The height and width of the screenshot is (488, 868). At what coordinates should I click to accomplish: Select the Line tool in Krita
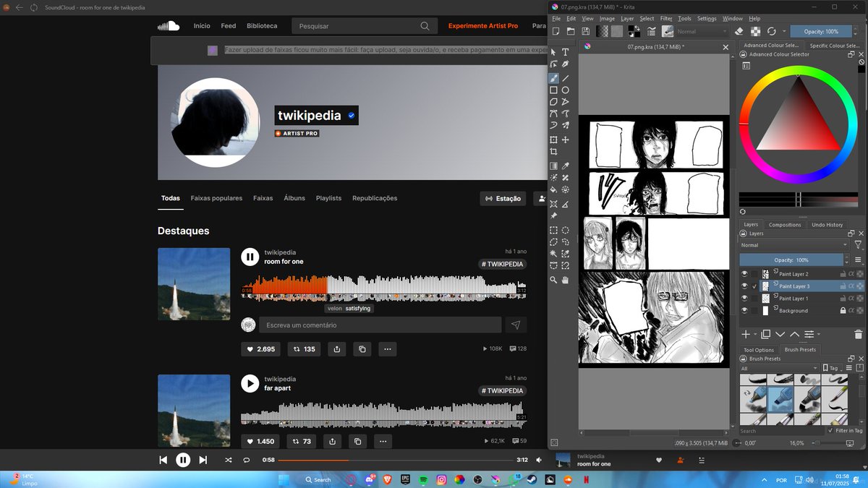565,78
